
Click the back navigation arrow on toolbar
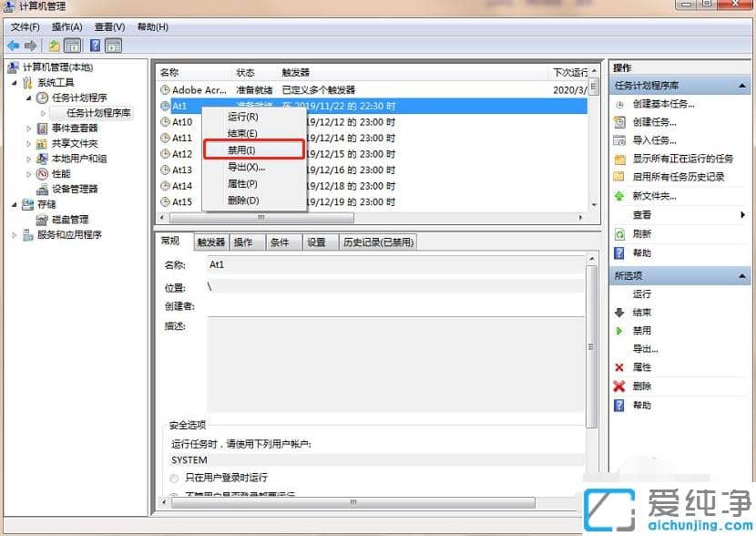(13, 46)
